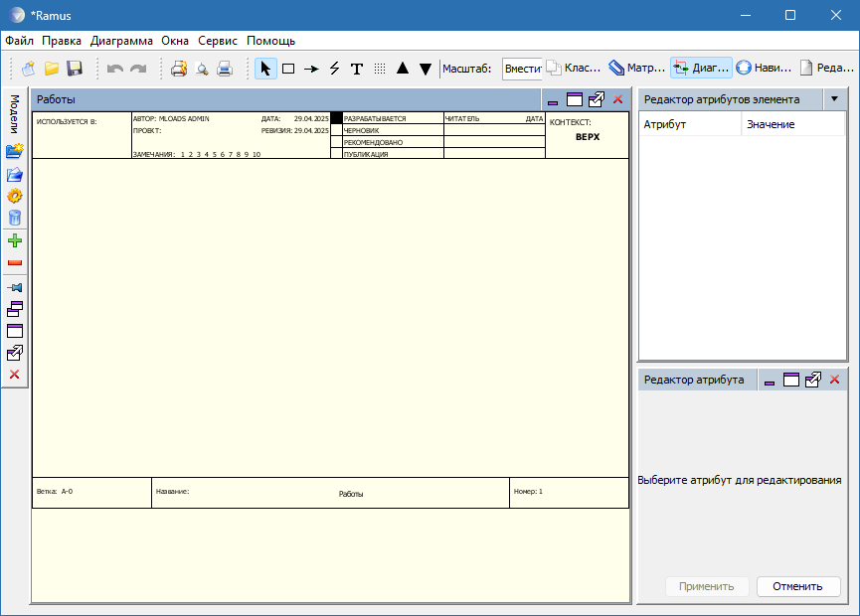Go to child diagram down triangle
The width and height of the screenshot is (860, 616).
pos(426,69)
